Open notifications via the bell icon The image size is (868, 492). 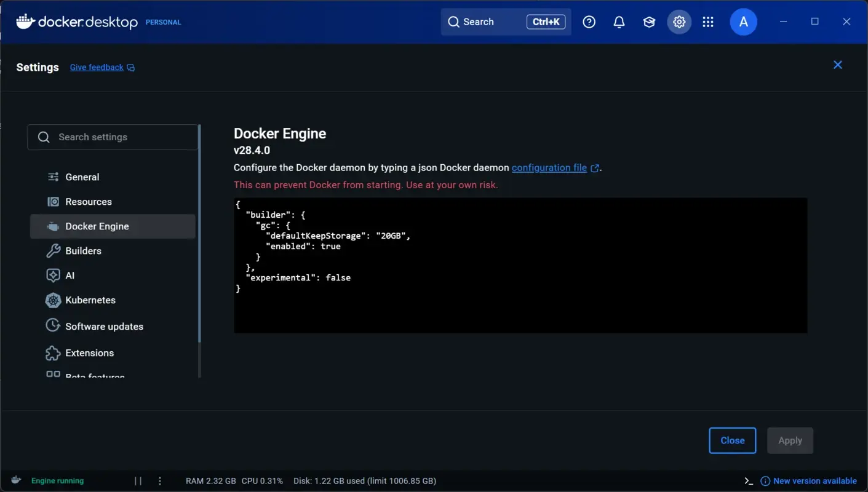point(619,22)
